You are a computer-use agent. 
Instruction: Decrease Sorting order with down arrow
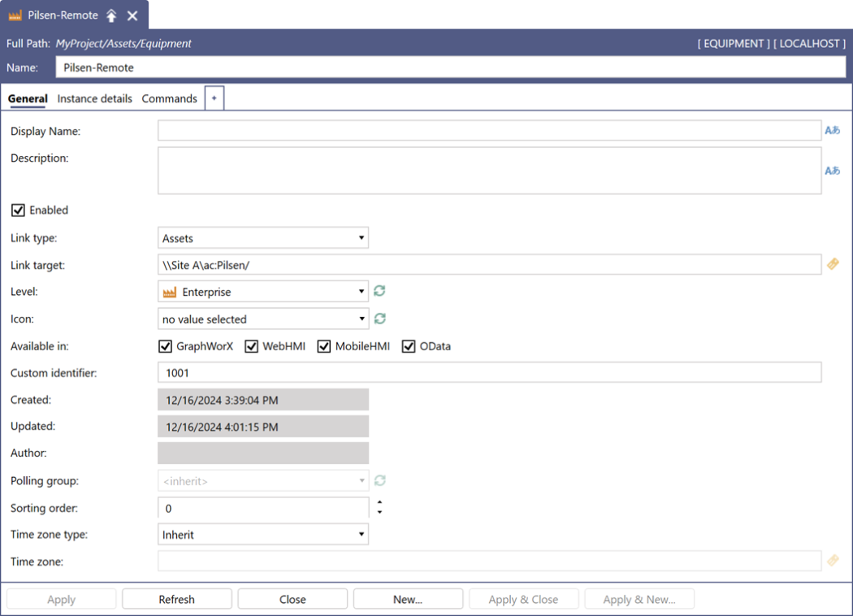tap(379, 513)
